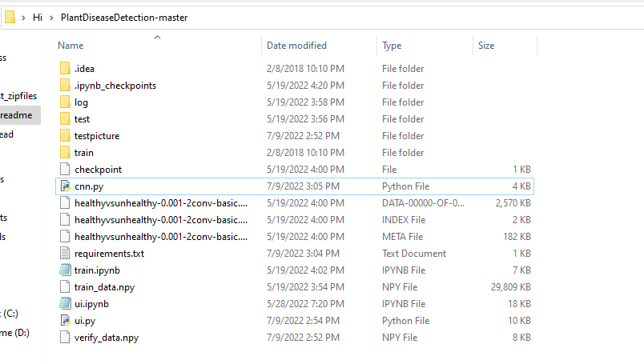The width and height of the screenshot is (644, 364).
Task: Click the address bar folder icon
Action: click(10, 18)
